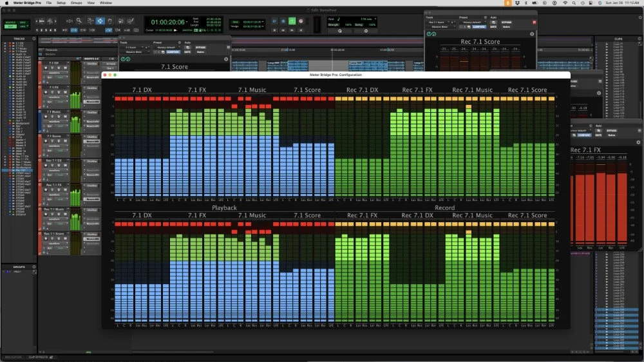
Task: Open ChnlStrp insert on 7.1 DX track
Action: (x=92, y=64)
